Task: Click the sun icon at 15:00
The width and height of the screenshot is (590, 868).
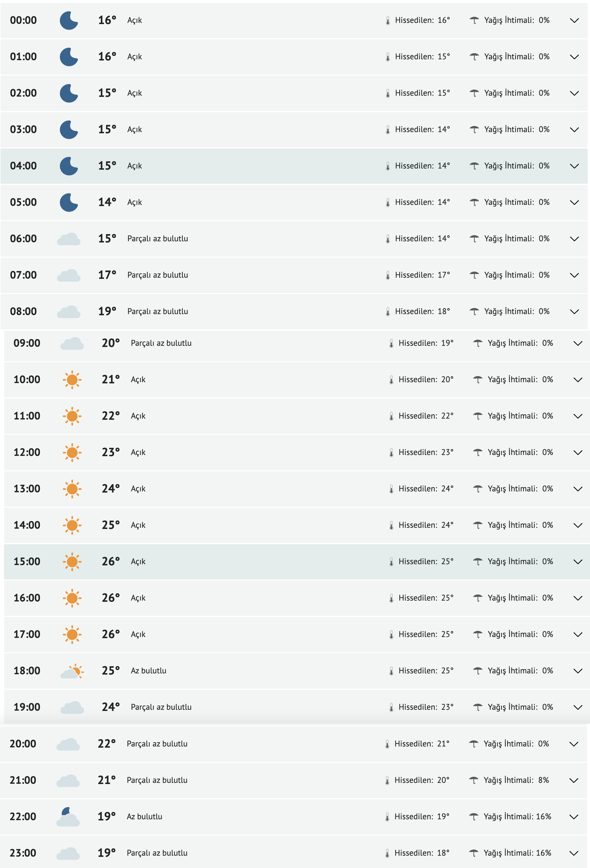Action: click(x=72, y=562)
